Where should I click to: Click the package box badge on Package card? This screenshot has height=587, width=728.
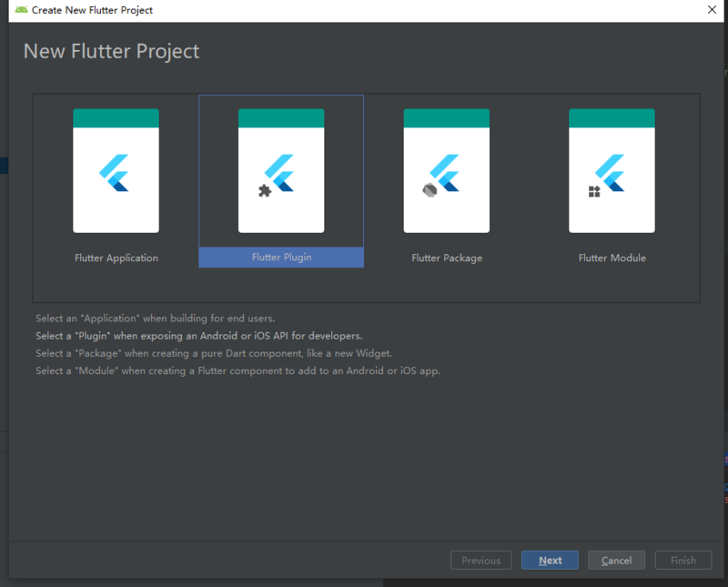tap(430, 190)
